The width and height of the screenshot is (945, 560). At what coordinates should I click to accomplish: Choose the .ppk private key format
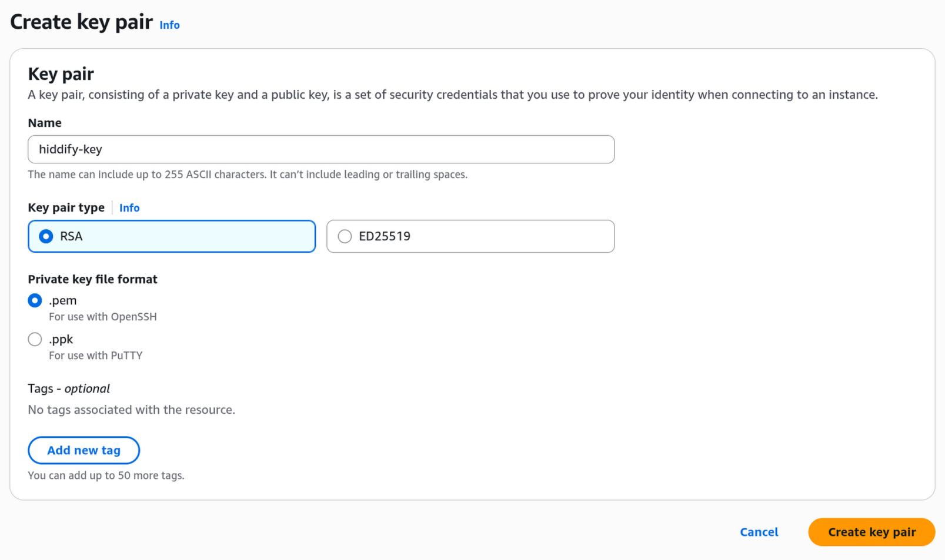click(35, 339)
